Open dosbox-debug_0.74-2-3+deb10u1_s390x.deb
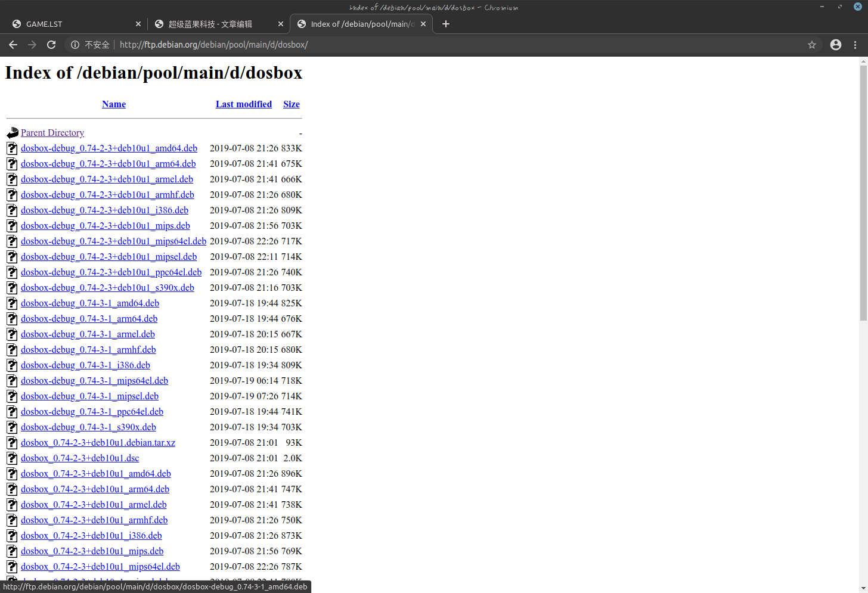Viewport: 868px width, 593px height. 107,288
